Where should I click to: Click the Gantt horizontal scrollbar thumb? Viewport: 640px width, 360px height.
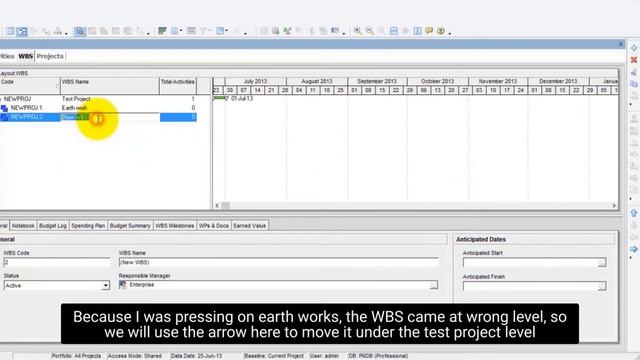point(225,206)
